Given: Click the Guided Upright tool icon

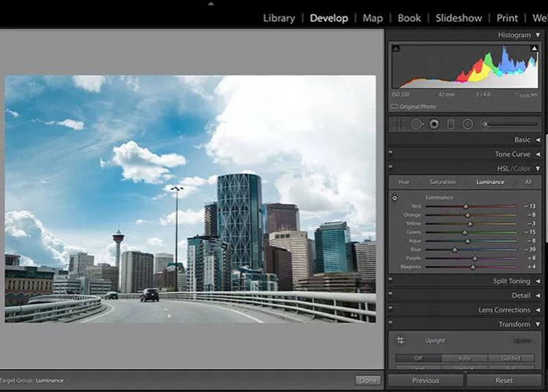Looking at the screenshot, I should [x=400, y=340].
